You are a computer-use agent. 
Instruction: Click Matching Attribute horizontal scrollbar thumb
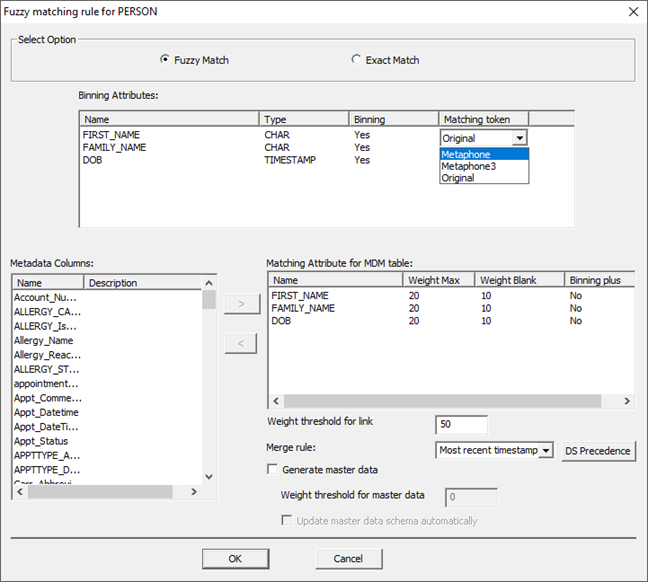point(443,401)
